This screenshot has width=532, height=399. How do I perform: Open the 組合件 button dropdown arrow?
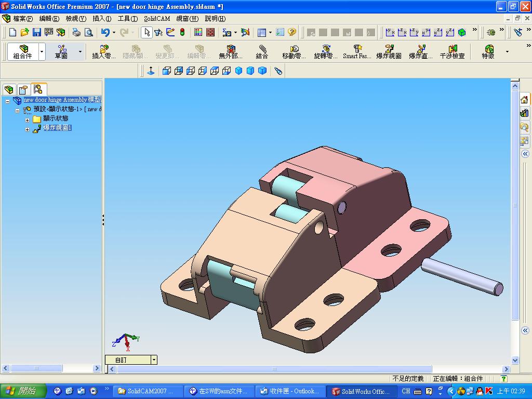click(x=42, y=51)
